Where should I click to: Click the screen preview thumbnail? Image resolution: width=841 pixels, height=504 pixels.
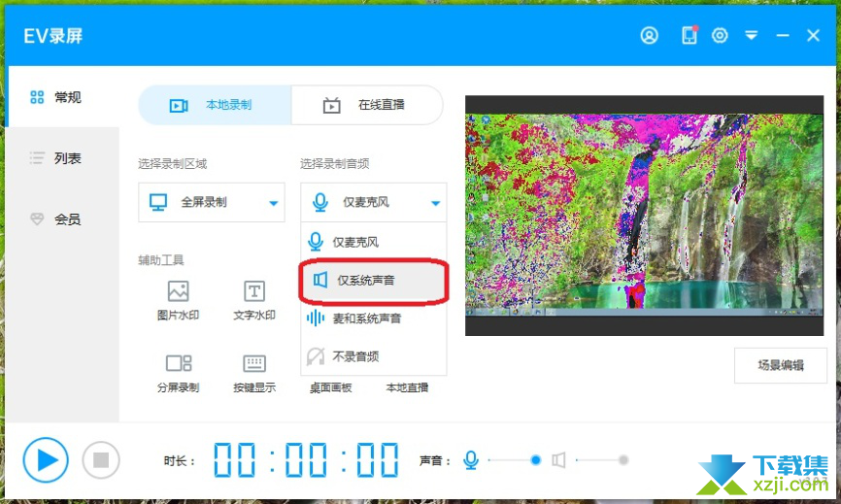coord(644,216)
